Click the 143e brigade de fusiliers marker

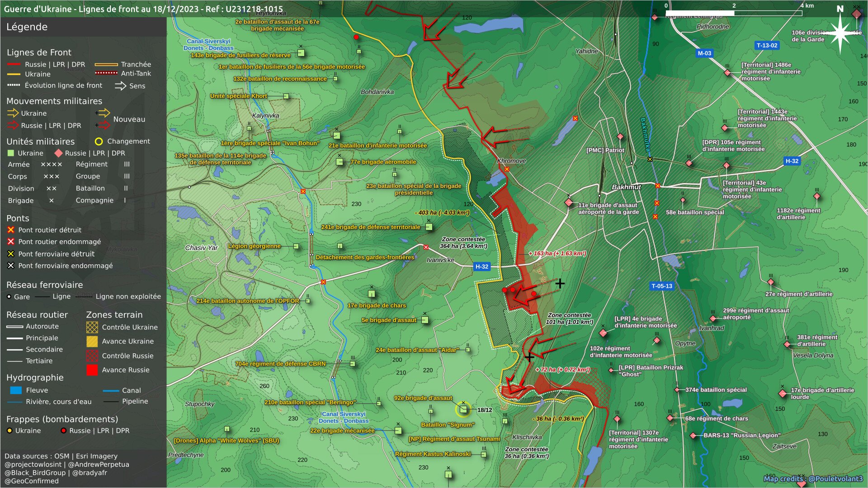coord(301,53)
